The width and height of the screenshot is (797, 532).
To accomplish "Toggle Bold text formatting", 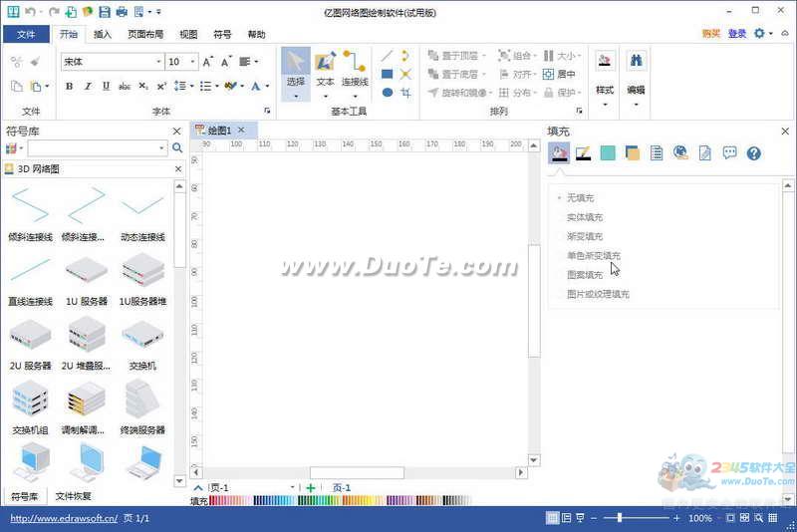I will (69, 87).
